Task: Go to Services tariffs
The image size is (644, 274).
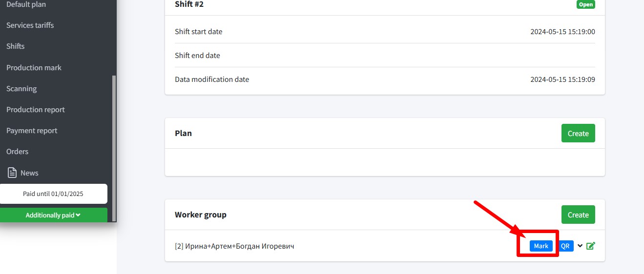Action: pos(30,25)
